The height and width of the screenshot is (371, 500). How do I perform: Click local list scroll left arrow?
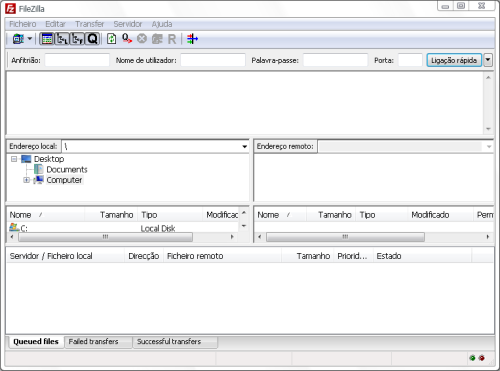coord(12,237)
